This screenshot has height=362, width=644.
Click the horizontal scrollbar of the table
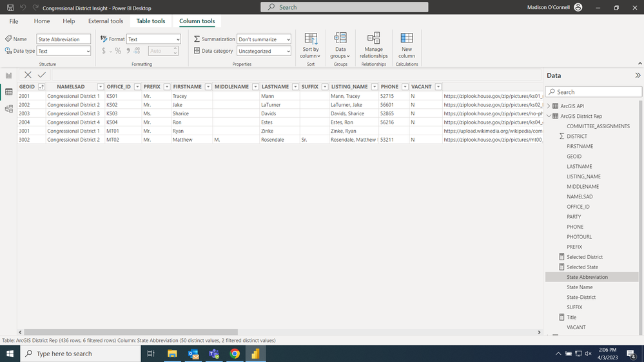pyautogui.click(x=131, y=332)
